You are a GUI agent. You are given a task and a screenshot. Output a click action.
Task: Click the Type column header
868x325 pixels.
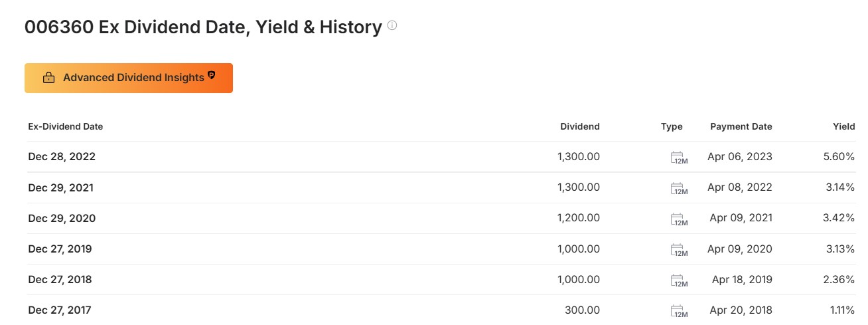pos(672,126)
